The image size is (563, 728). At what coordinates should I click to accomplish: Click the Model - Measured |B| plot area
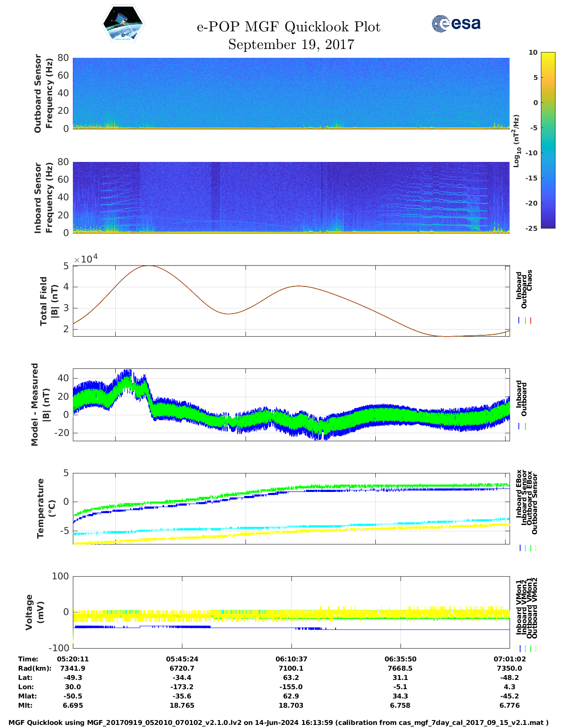click(x=291, y=405)
